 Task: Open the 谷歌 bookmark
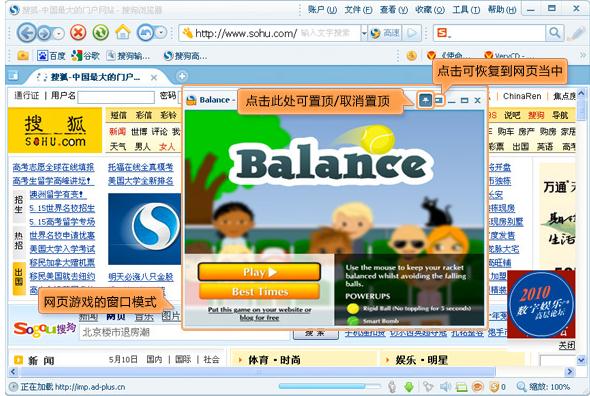pos(85,56)
